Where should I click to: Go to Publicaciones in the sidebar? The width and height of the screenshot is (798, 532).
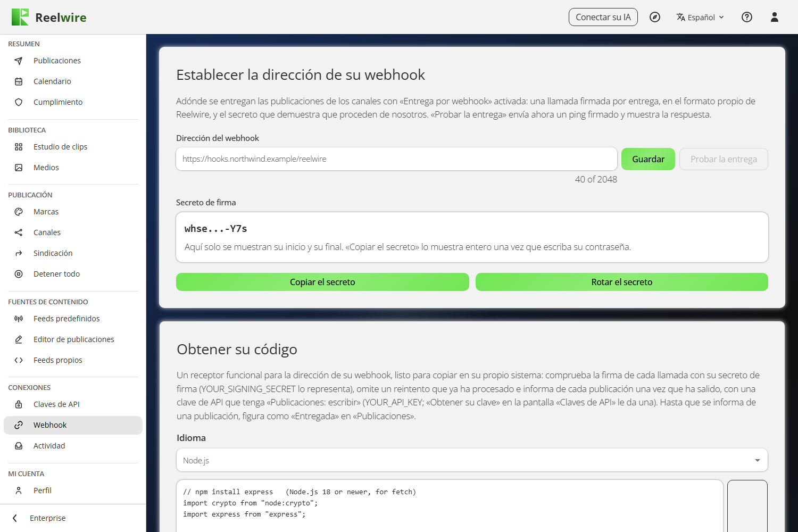click(x=73, y=61)
